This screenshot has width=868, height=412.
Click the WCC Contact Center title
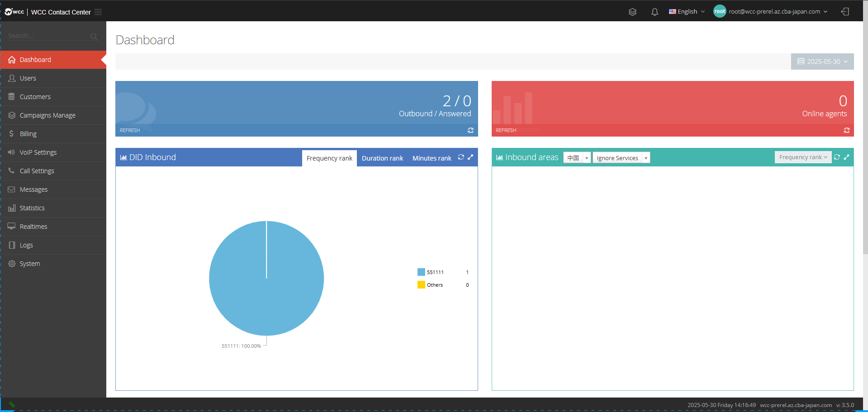[x=61, y=12]
